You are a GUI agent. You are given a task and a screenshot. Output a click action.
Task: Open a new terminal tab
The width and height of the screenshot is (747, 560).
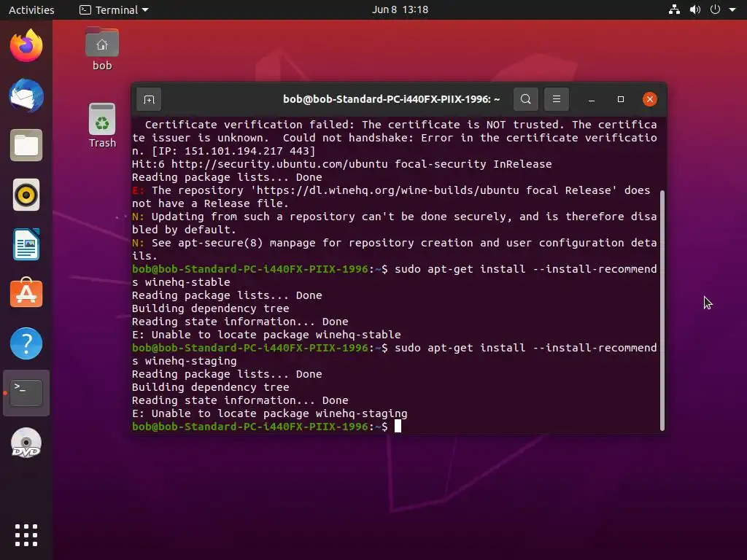pyautogui.click(x=149, y=99)
